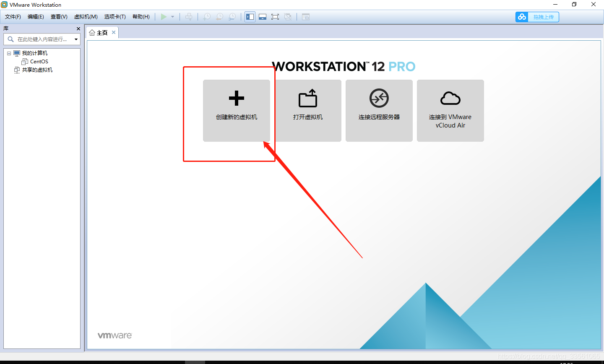
Task: Click the home icon on 主页 tab
Action: [x=92, y=33]
